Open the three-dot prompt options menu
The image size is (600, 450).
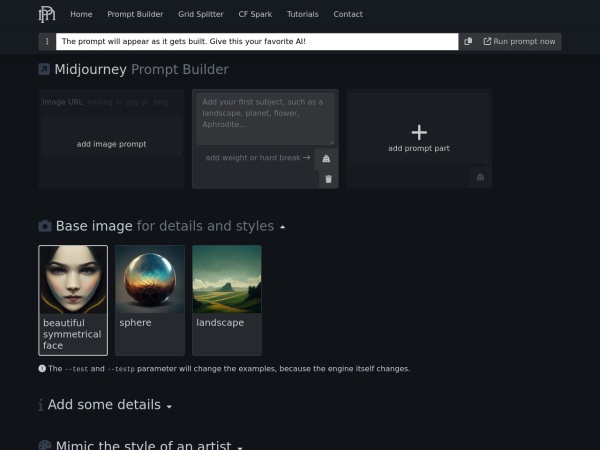[47, 42]
